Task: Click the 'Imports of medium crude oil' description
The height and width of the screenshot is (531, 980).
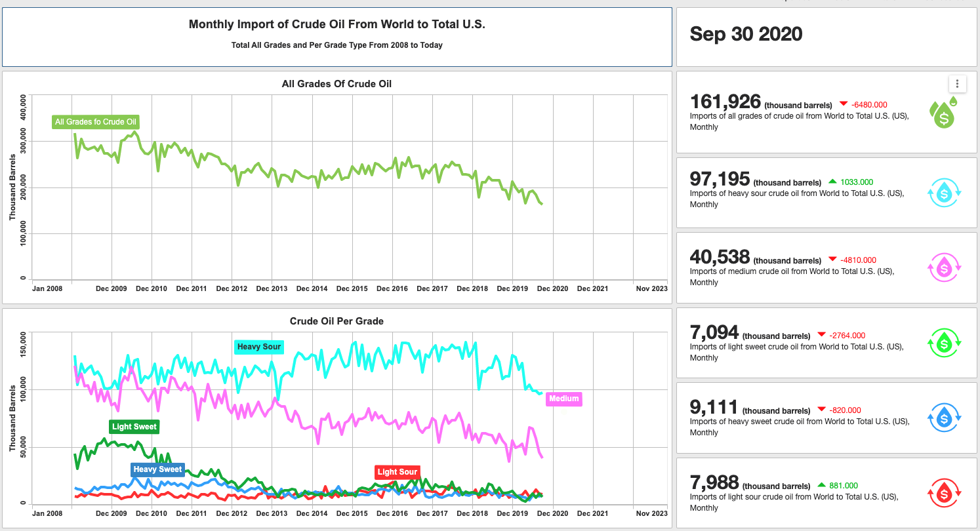Action: [792, 277]
